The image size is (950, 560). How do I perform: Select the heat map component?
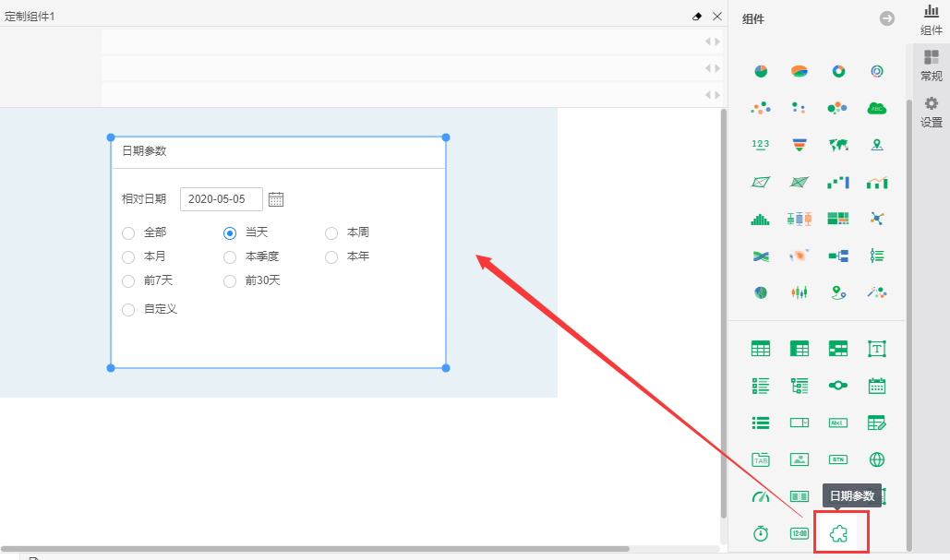tap(800, 256)
